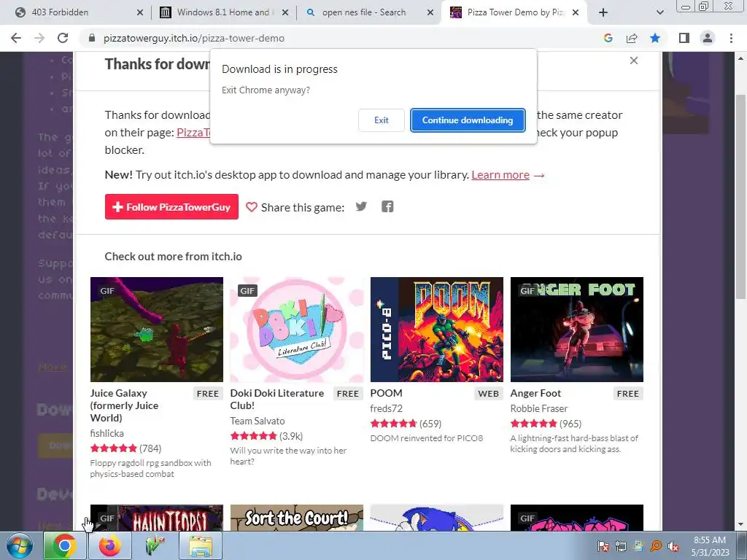Click the heart icon beside Share

pyautogui.click(x=252, y=206)
